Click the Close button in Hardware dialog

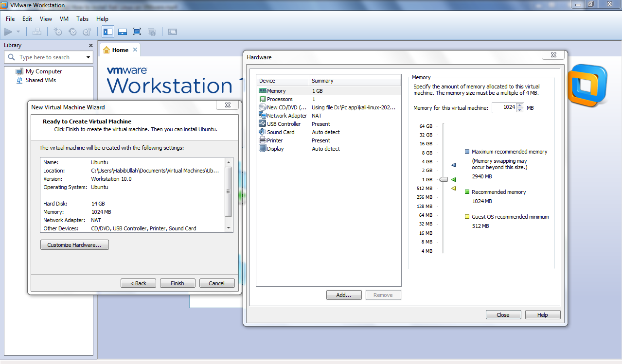point(503,315)
